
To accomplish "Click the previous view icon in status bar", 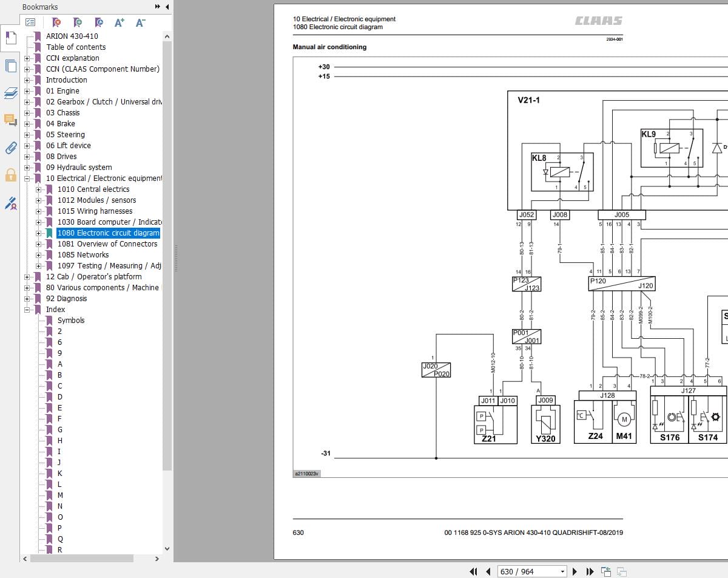I will (x=605, y=571).
